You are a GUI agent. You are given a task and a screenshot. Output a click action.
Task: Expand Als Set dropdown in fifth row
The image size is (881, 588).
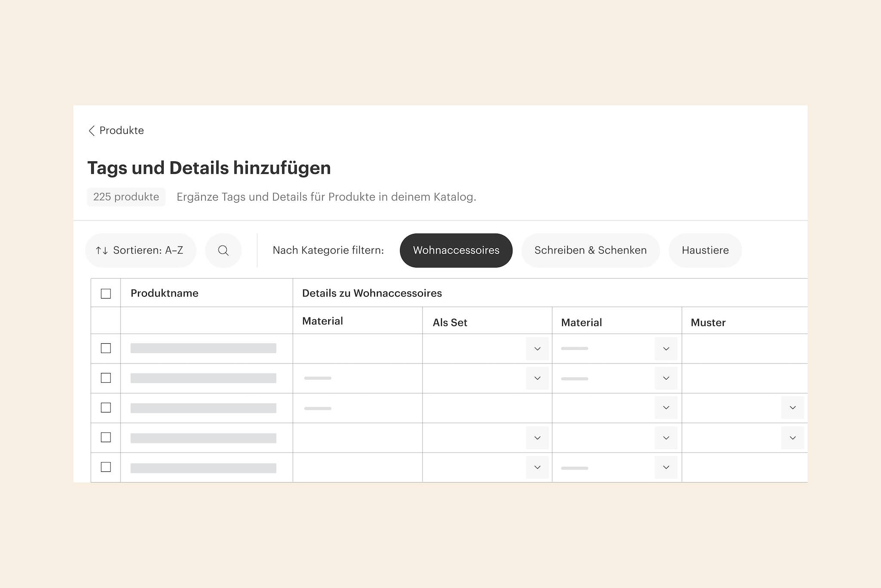pyautogui.click(x=537, y=467)
